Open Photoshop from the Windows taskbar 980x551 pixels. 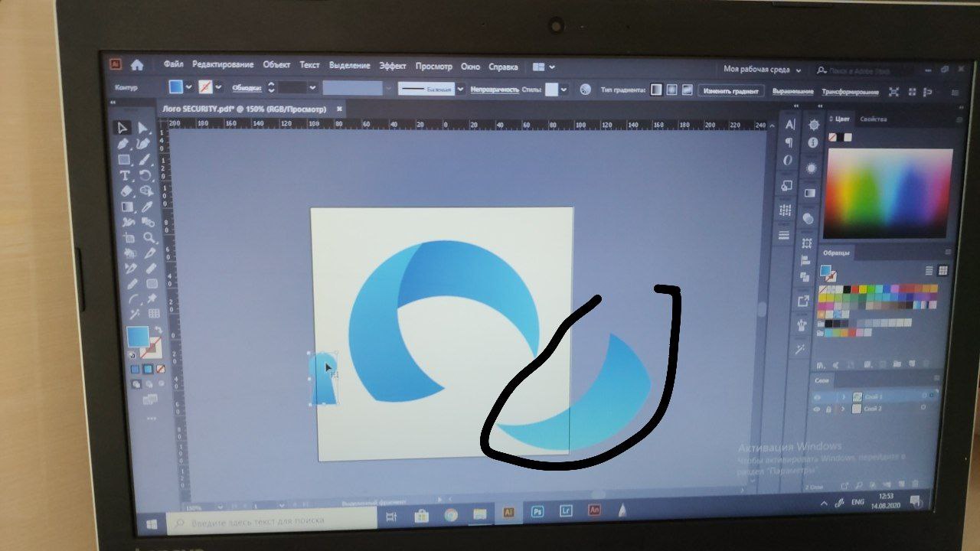(537, 511)
